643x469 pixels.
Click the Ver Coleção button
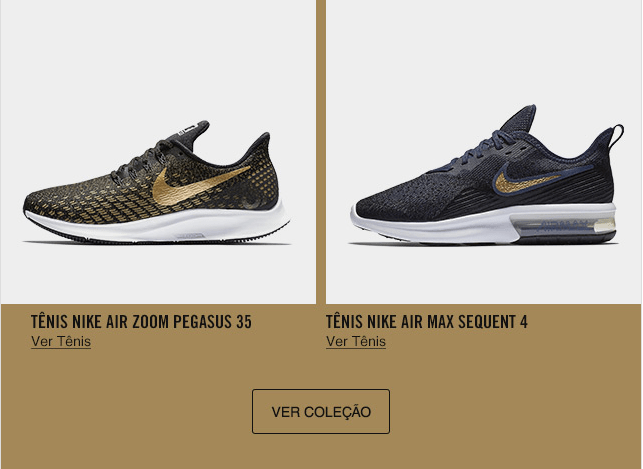click(x=321, y=411)
